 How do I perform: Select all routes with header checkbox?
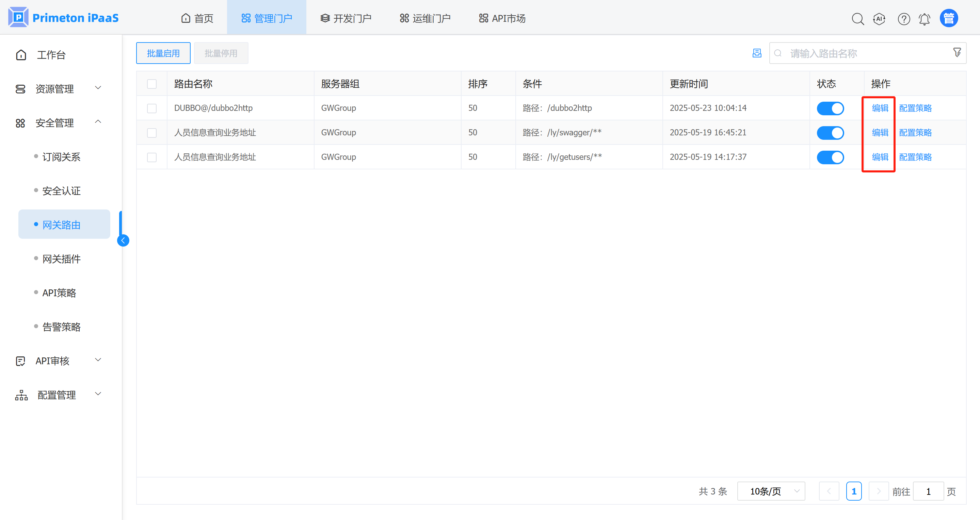coord(152,84)
